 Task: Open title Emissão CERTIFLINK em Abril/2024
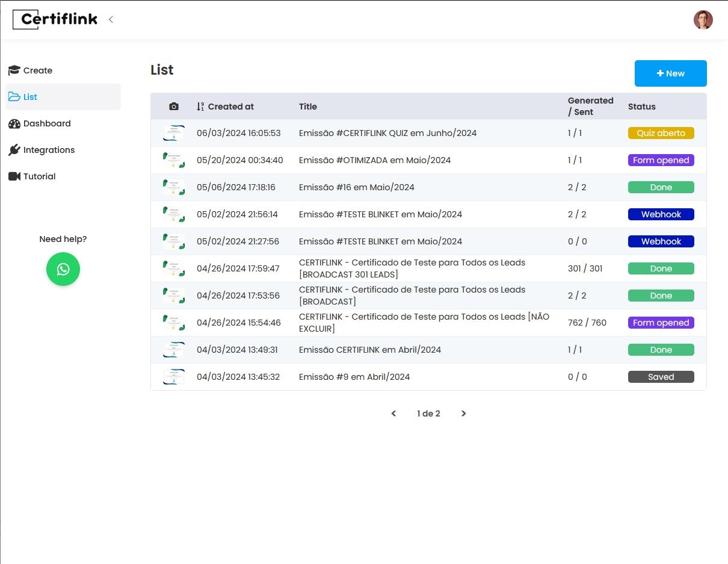coord(370,350)
